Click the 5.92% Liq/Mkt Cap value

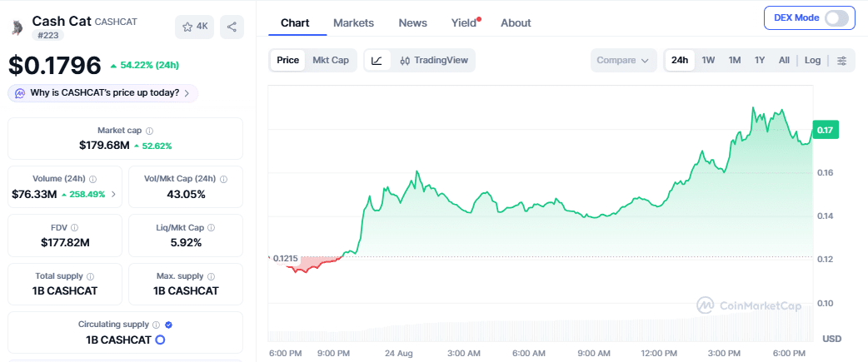click(x=186, y=243)
